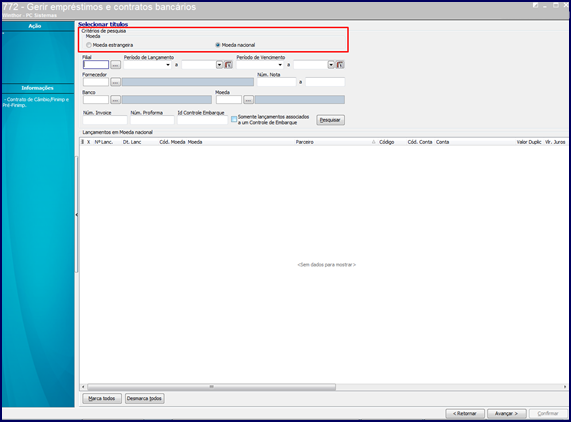
Task: Open the Banco lookup ellipsis button
Action: tap(115, 100)
